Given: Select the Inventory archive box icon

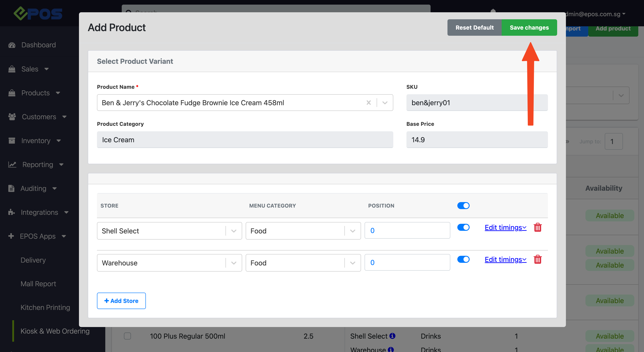Looking at the screenshot, I should (12, 141).
